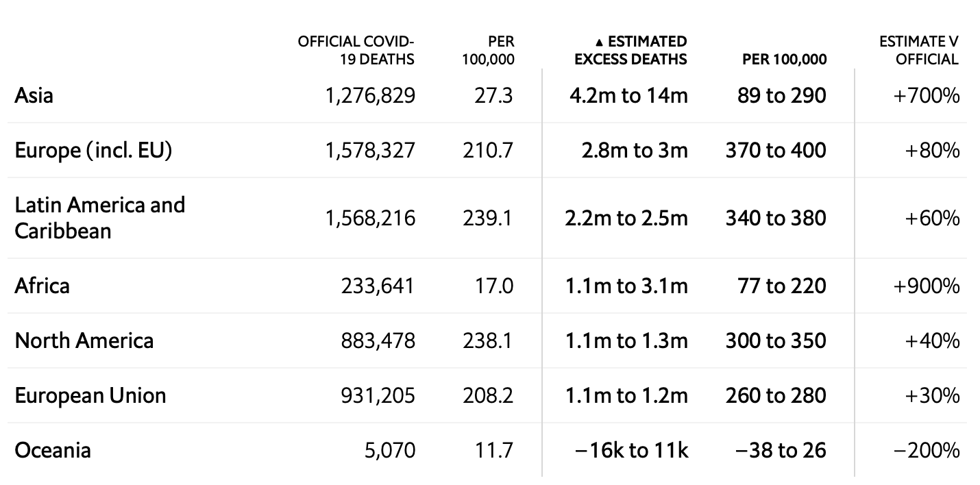
Task: Sort by bold Per 100,000 column header
Action: pos(784,60)
